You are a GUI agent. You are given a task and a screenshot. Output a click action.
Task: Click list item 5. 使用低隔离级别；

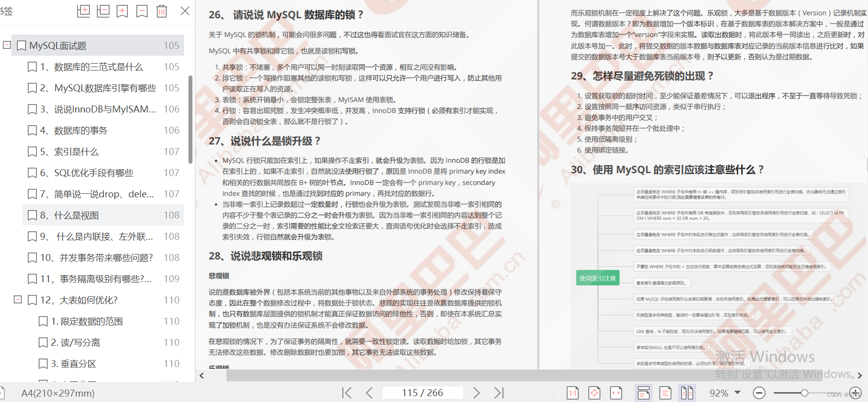coord(607,139)
